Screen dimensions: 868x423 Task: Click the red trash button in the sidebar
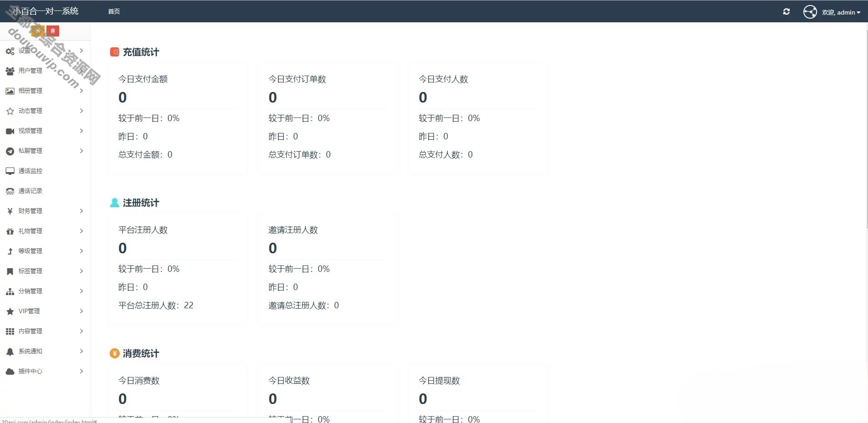pyautogui.click(x=53, y=31)
